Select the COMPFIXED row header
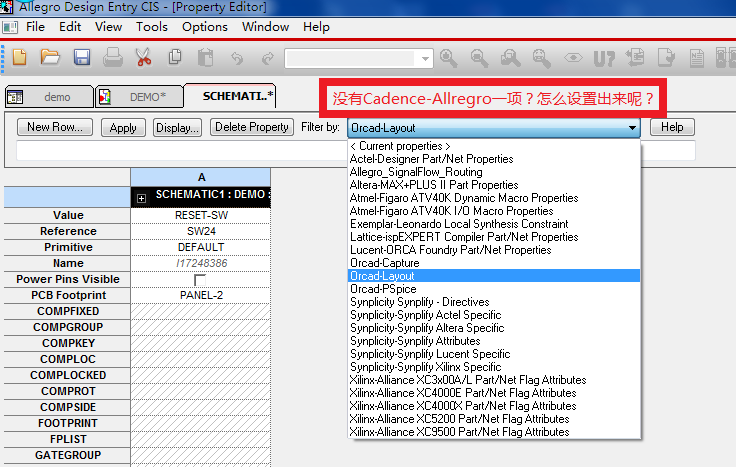This screenshot has height=467, width=736. pyautogui.click(x=68, y=311)
